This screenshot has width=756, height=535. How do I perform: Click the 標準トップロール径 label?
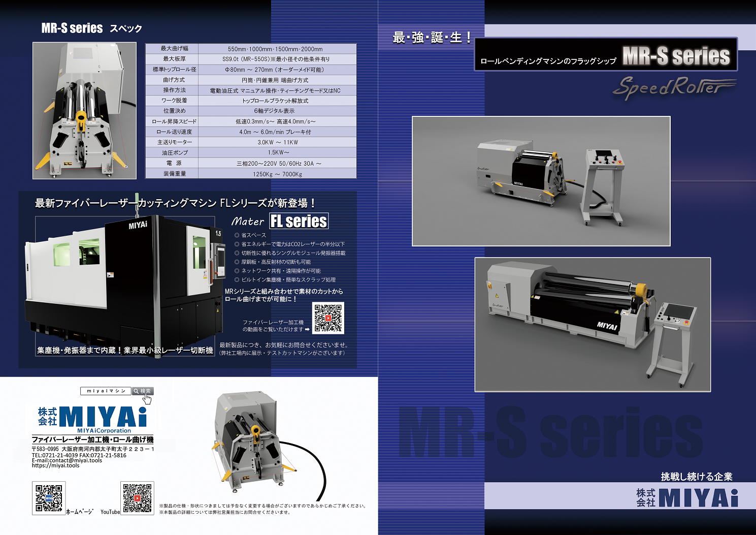point(174,70)
